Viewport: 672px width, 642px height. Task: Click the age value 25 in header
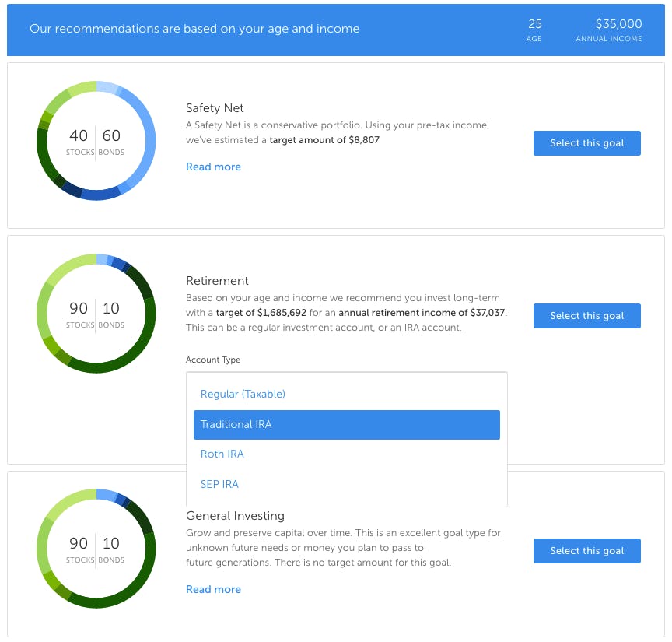(x=534, y=24)
